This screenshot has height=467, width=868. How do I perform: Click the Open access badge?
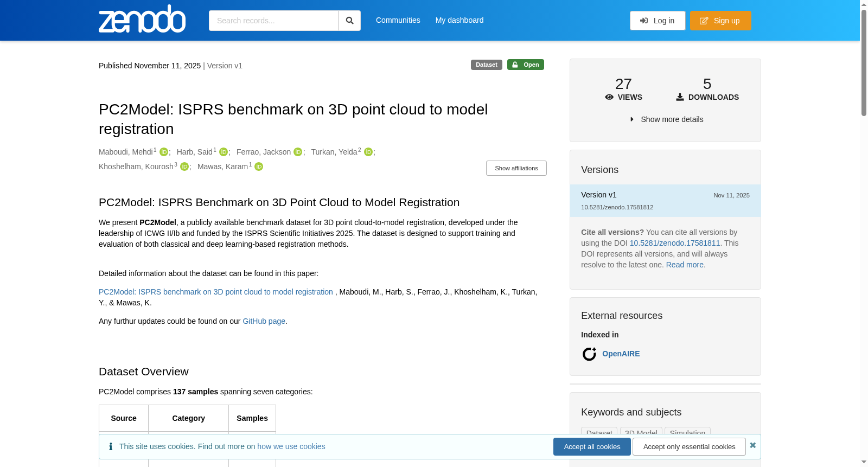point(526,65)
